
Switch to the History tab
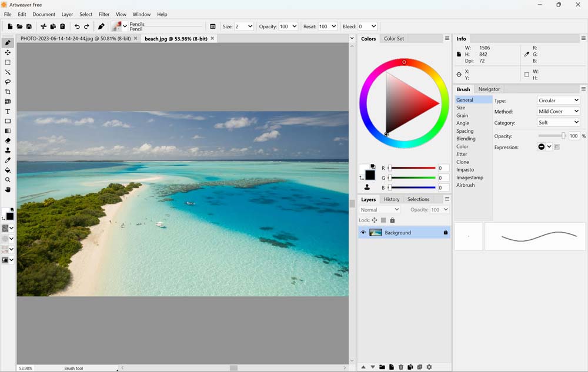(392, 199)
